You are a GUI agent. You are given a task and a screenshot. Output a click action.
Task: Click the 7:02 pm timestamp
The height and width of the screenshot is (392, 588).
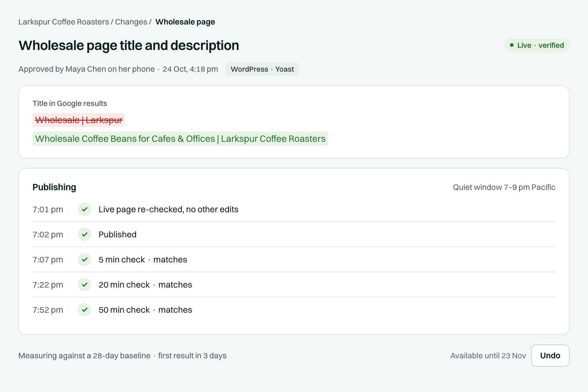point(48,235)
